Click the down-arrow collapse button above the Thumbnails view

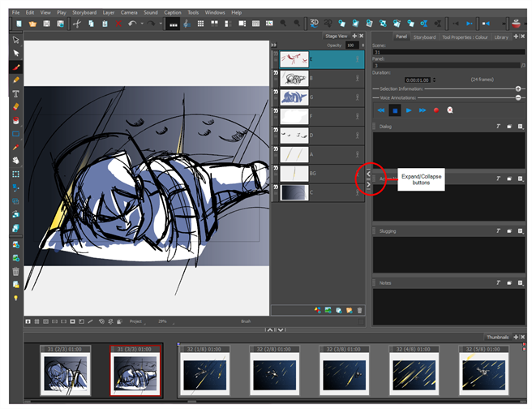[x=281, y=329]
